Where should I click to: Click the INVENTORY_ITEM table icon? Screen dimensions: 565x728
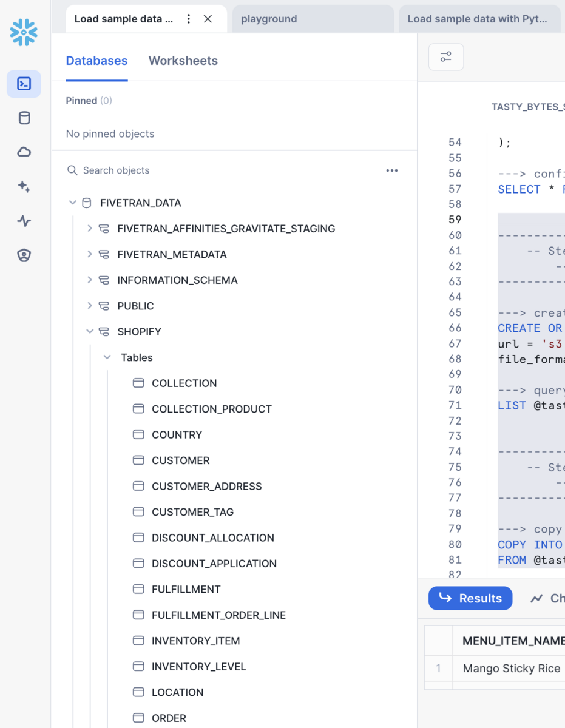point(138,641)
